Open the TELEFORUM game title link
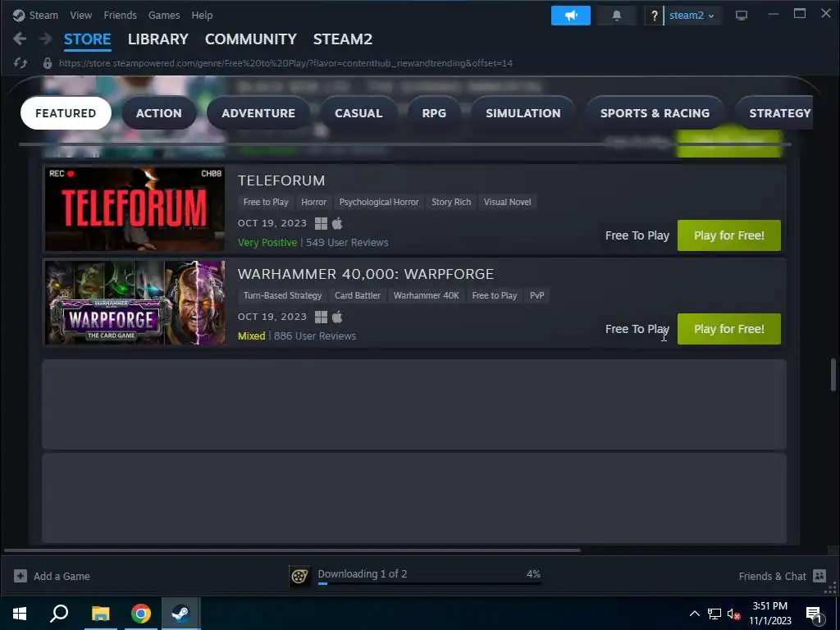Screen dimensions: 840x630 [x=281, y=180]
